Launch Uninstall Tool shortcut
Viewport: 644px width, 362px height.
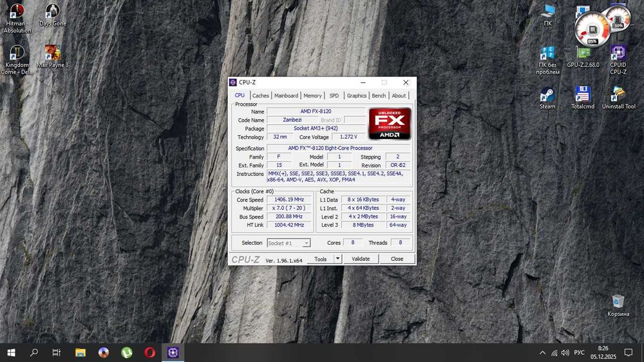tap(618, 98)
